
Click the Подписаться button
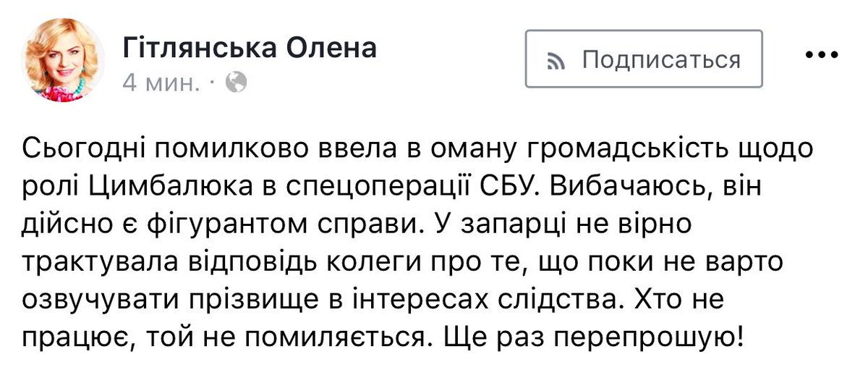pyautogui.click(x=644, y=59)
